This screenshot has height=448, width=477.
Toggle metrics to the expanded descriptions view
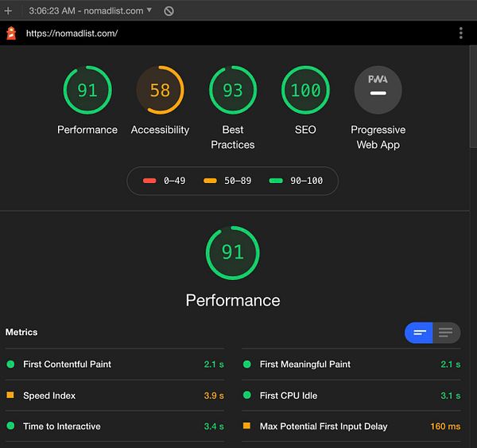point(446,333)
